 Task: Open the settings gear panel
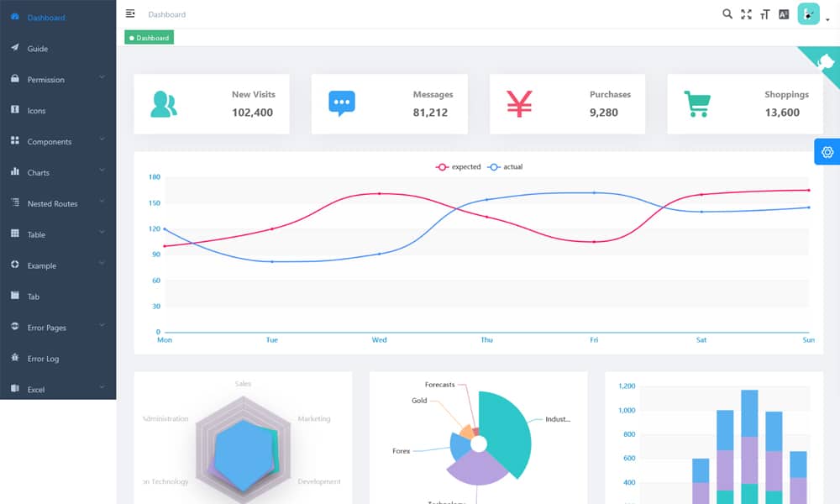pyautogui.click(x=827, y=152)
